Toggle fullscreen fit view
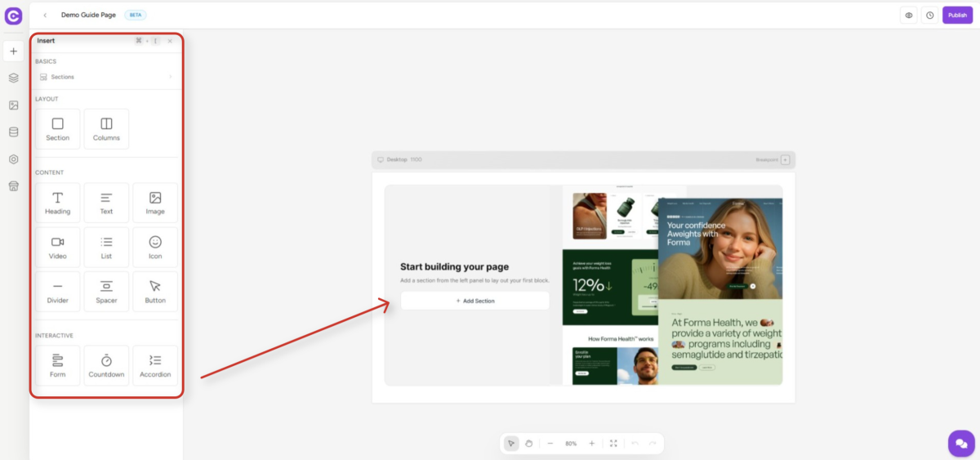The height and width of the screenshot is (460, 980). (x=613, y=444)
